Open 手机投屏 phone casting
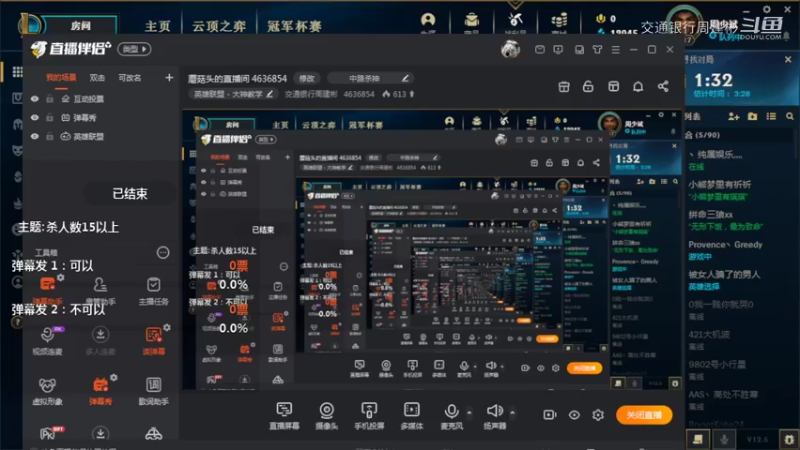Image resolution: width=800 pixels, height=450 pixels. [x=369, y=415]
